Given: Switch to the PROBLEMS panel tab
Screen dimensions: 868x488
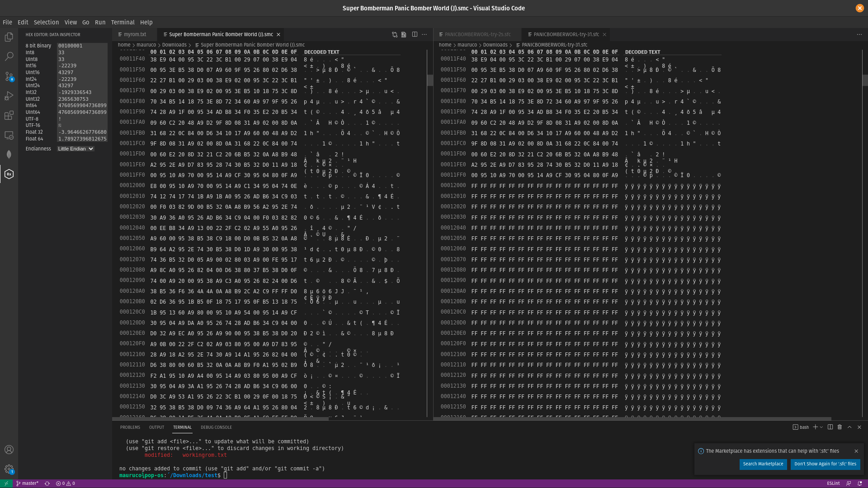Looking at the screenshot, I should (130, 427).
